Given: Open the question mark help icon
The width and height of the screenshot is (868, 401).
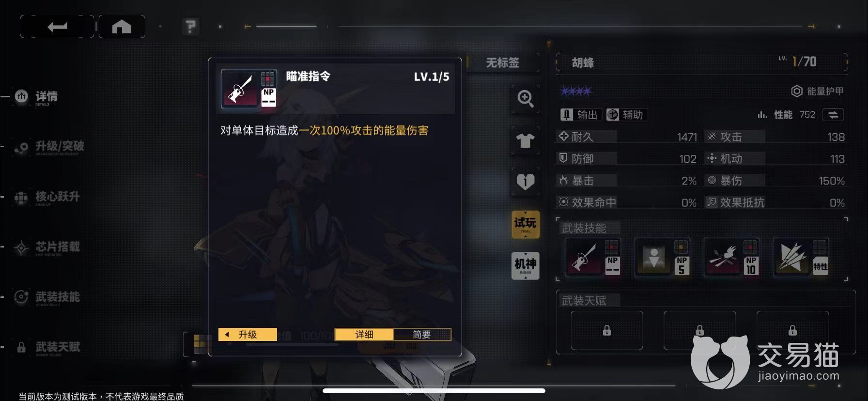Looking at the screenshot, I should (x=190, y=26).
